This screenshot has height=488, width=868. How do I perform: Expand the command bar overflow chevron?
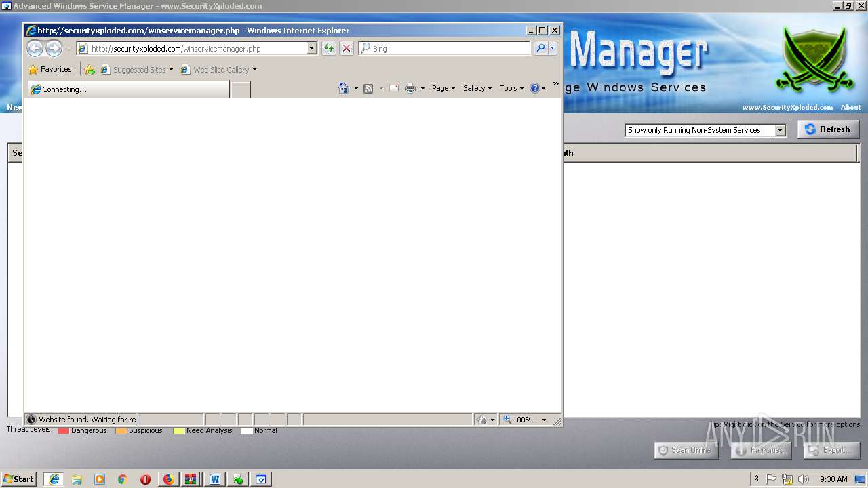point(556,84)
